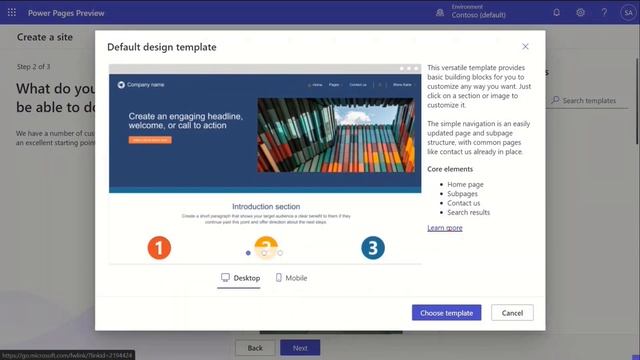This screenshot has width=640, height=360.
Task: Click Introduction section heading in preview
Action: pyautogui.click(x=266, y=207)
